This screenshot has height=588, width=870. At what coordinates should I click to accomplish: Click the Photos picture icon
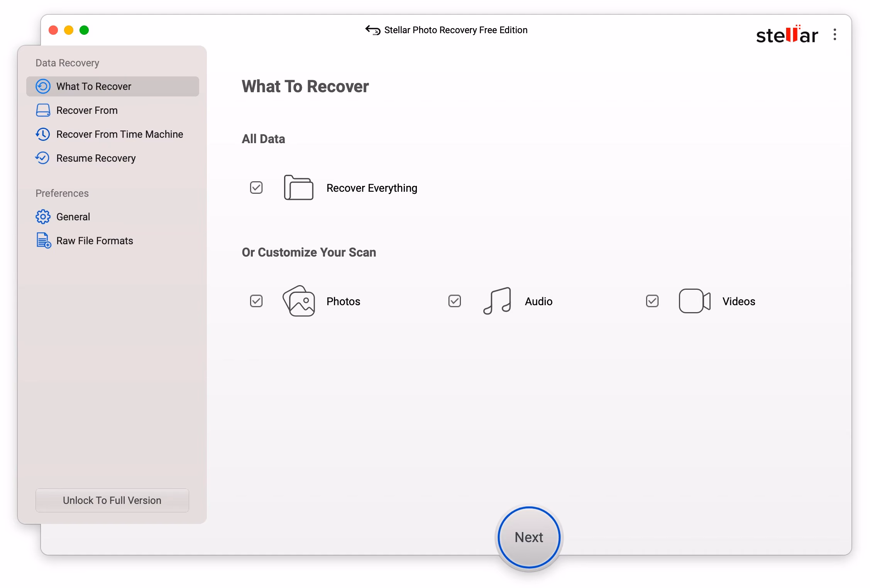(299, 301)
